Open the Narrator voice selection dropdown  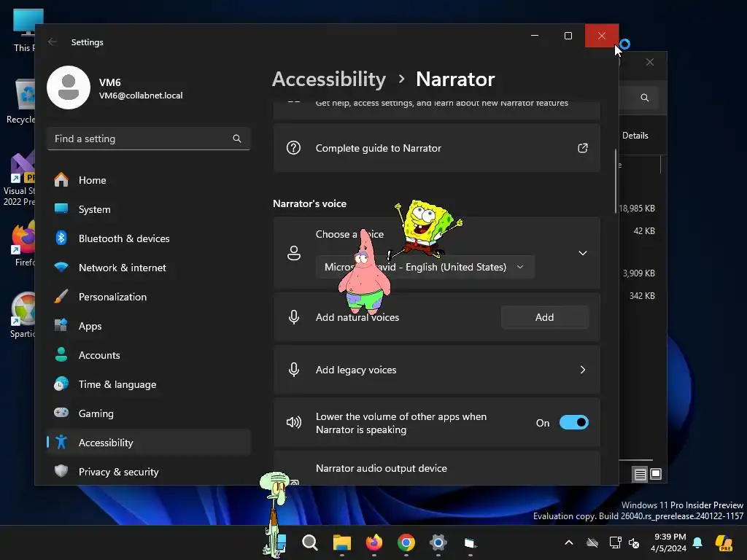click(425, 267)
